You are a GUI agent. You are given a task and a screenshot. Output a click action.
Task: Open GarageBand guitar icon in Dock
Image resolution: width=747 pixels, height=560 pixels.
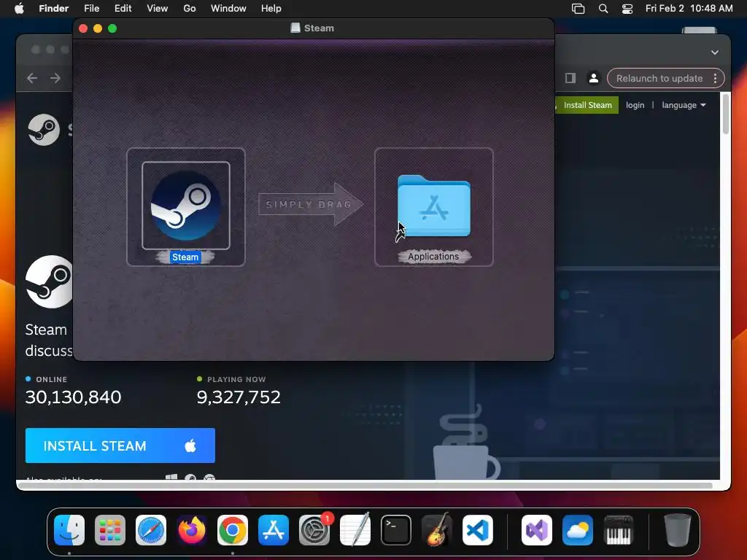(x=437, y=530)
